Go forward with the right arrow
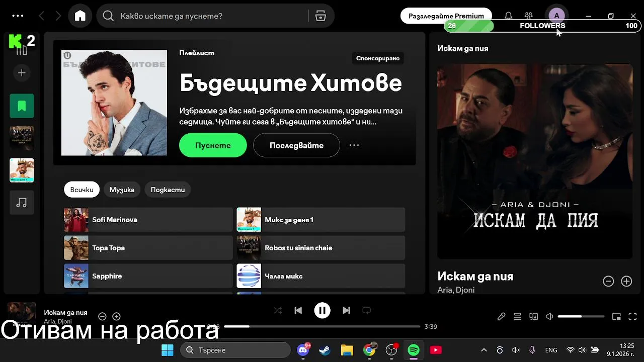644x362 pixels. click(x=58, y=16)
